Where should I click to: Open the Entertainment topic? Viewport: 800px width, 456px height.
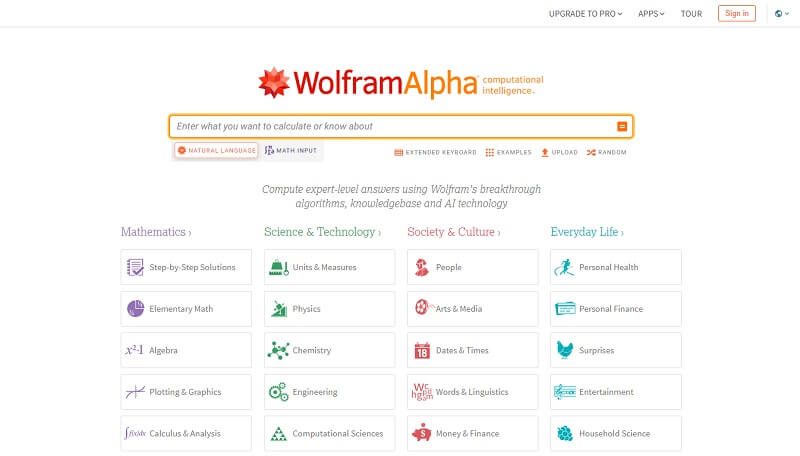[616, 392]
